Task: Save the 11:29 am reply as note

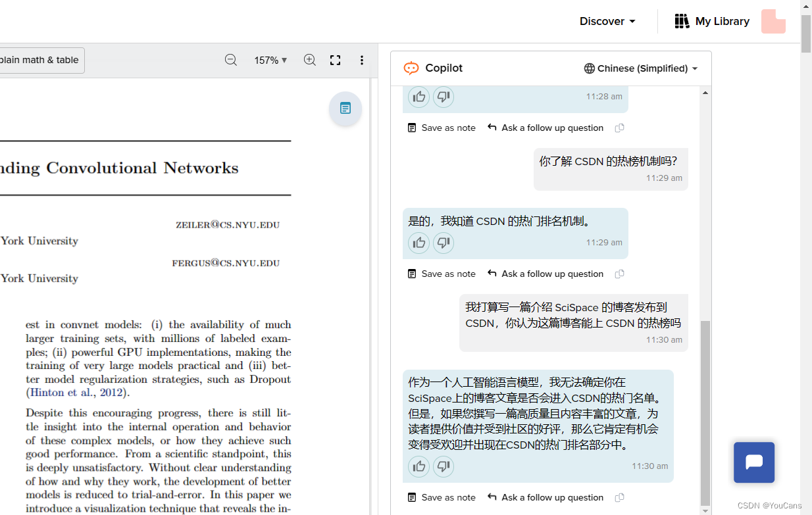Action: [442, 274]
